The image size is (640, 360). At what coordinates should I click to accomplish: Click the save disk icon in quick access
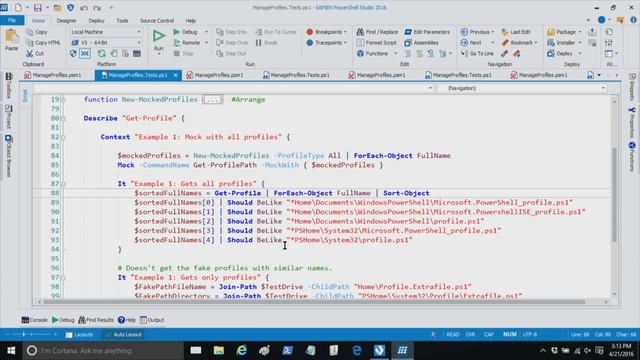(38, 7)
